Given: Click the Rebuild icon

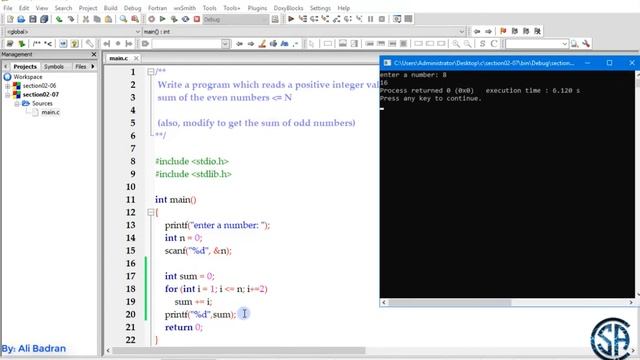Looking at the screenshot, I should click(x=185, y=19).
